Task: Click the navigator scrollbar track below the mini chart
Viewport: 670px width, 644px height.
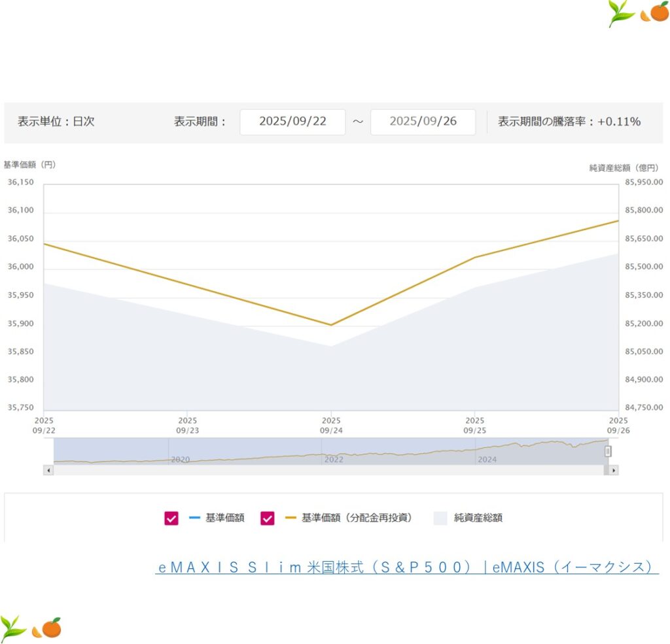Action: click(x=327, y=470)
